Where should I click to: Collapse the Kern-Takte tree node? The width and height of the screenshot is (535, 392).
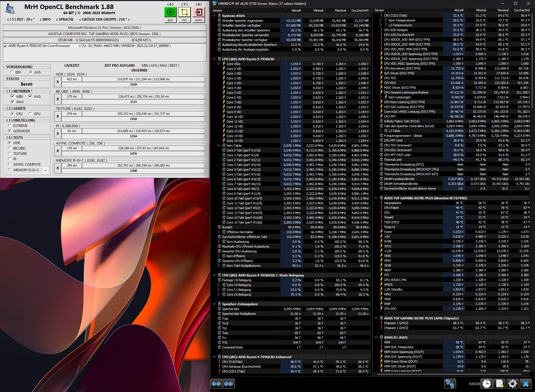219,146
